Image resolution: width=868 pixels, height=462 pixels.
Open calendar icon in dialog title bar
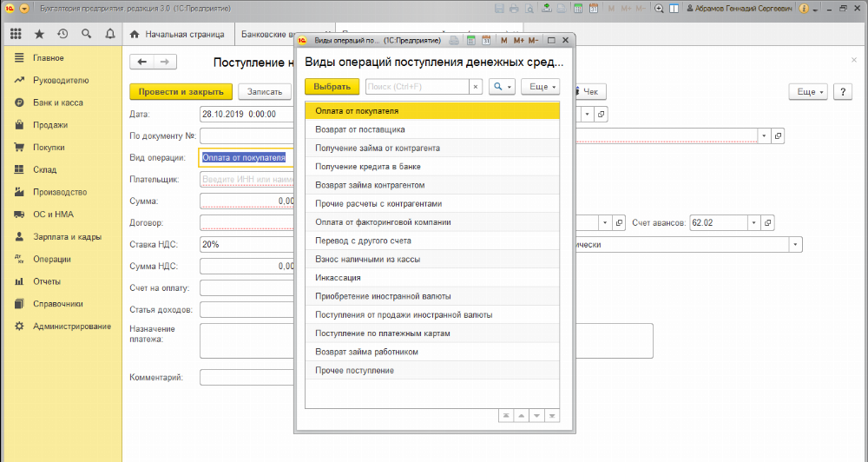tap(486, 40)
